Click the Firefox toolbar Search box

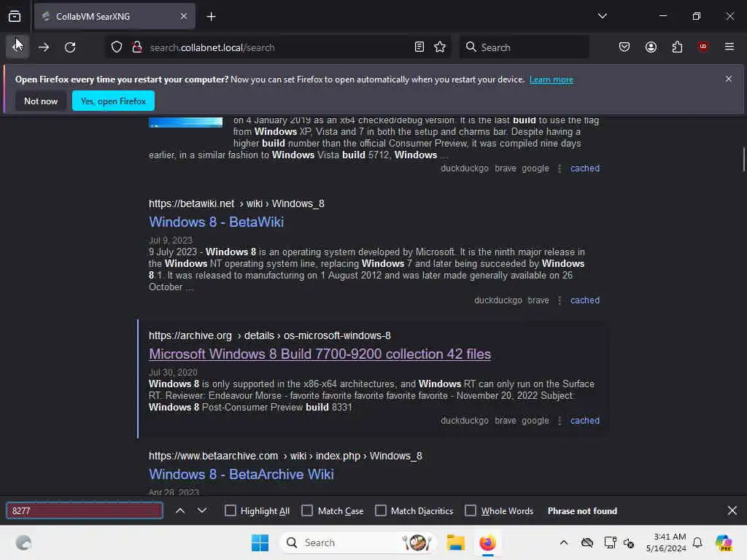524,47
